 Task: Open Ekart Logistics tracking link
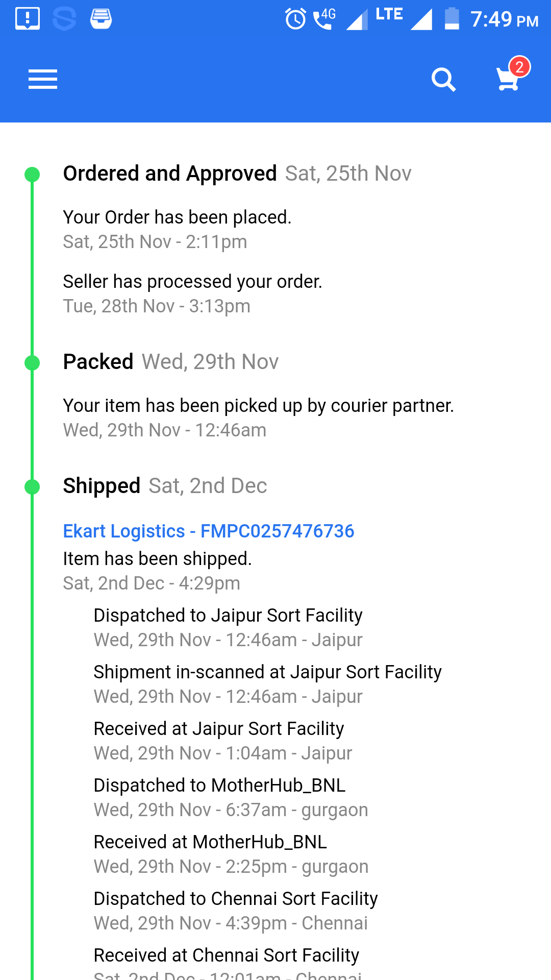coord(208,531)
